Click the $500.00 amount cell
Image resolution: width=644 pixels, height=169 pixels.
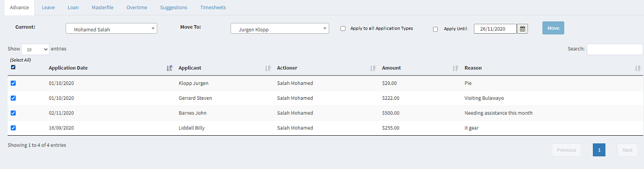[391, 113]
